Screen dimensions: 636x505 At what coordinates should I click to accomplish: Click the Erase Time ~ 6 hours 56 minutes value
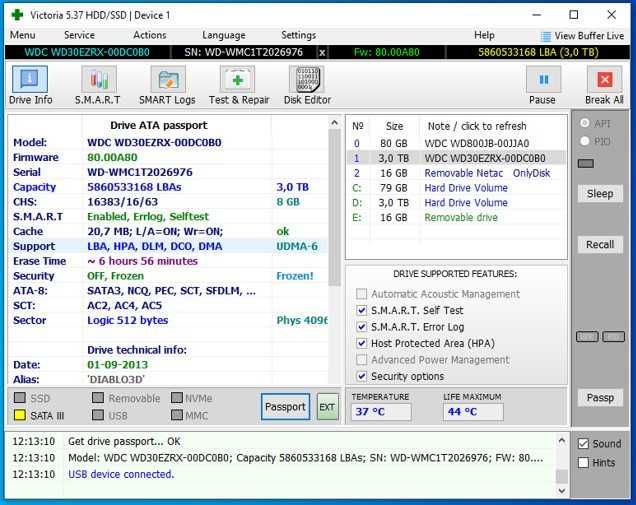click(x=142, y=261)
